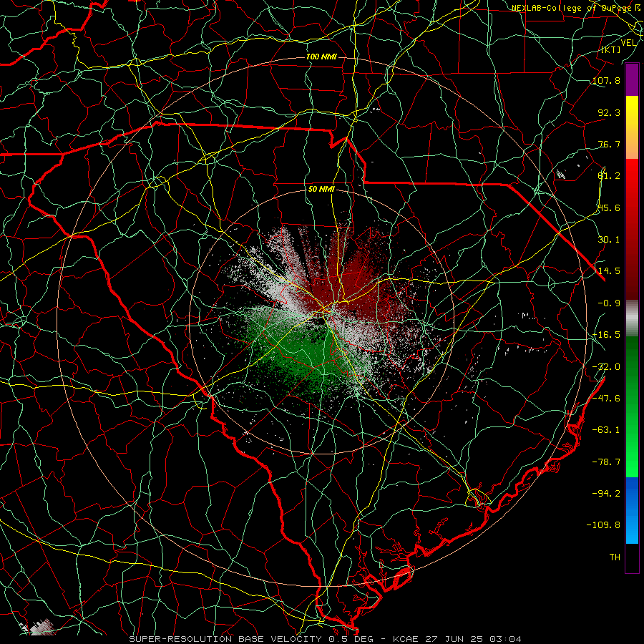644x644 pixels.
Task: Click the -32.0 legend value
Action: click(606, 367)
